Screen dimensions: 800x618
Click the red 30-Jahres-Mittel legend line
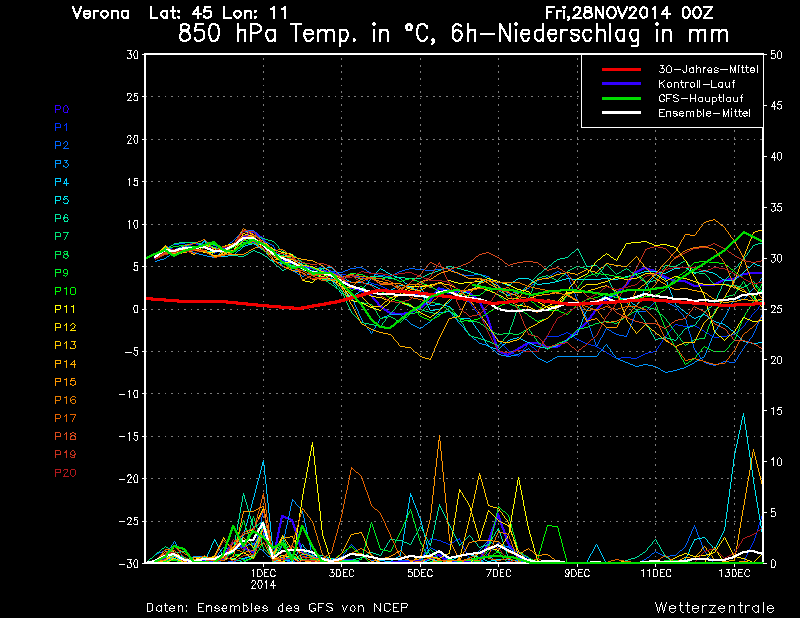coord(621,69)
